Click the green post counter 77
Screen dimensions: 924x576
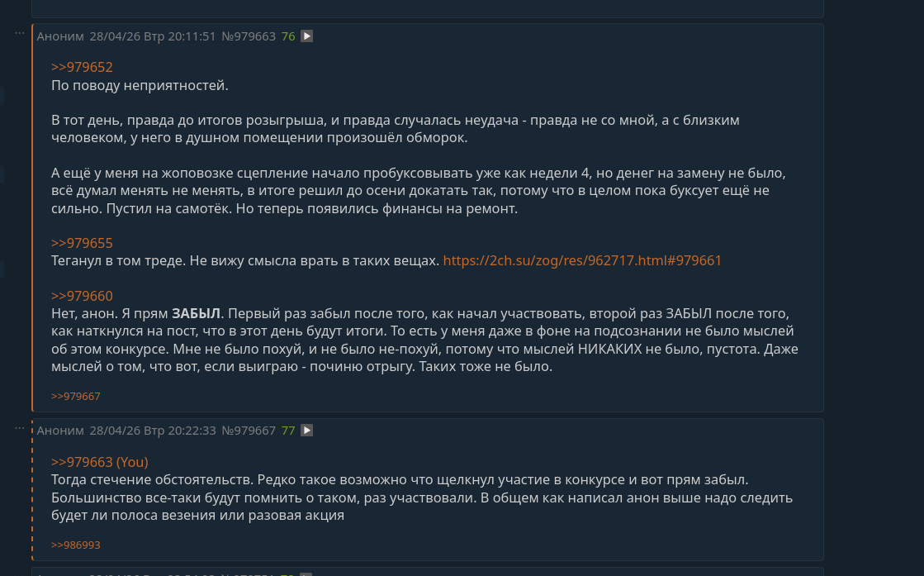coord(288,431)
